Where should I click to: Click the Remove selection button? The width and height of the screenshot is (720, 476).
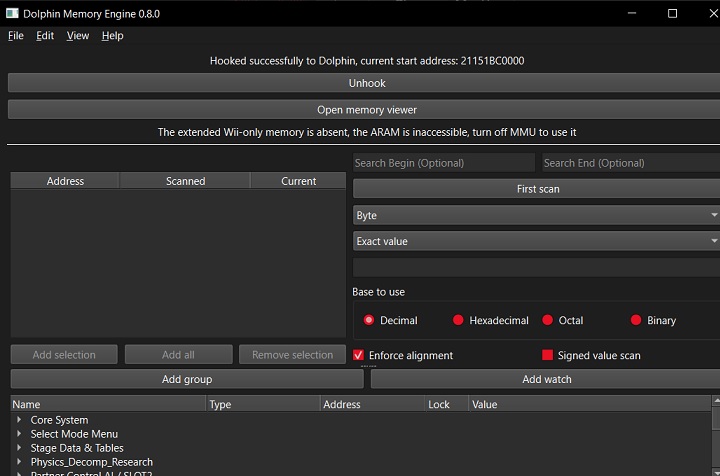click(292, 354)
